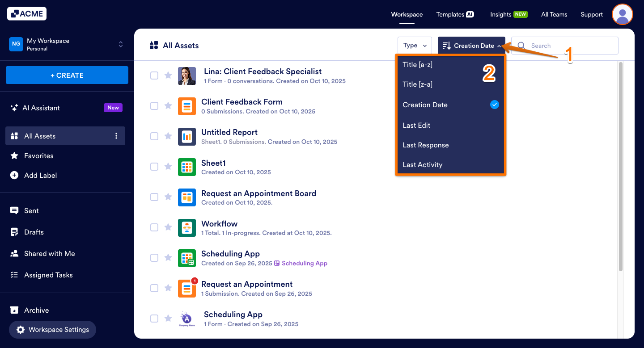
Task: Open the Insights page
Action: pyautogui.click(x=501, y=14)
